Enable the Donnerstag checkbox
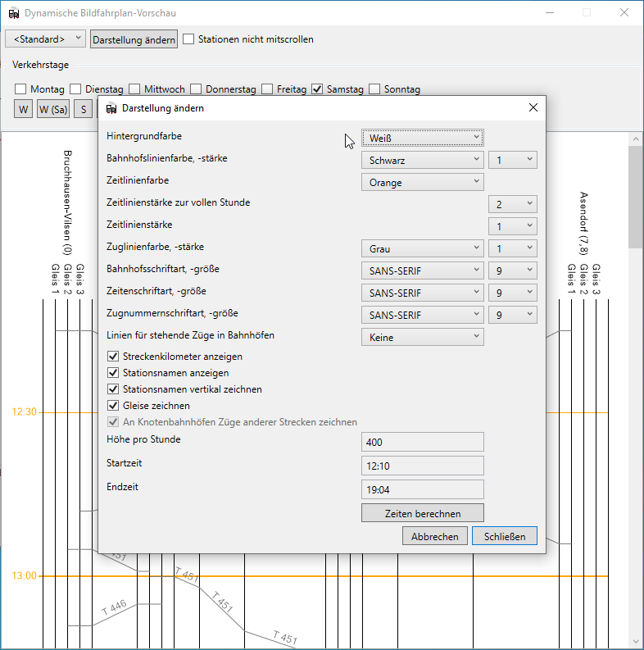Image resolution: width=644 pixels, height=650 pixels. pos(196,89)
